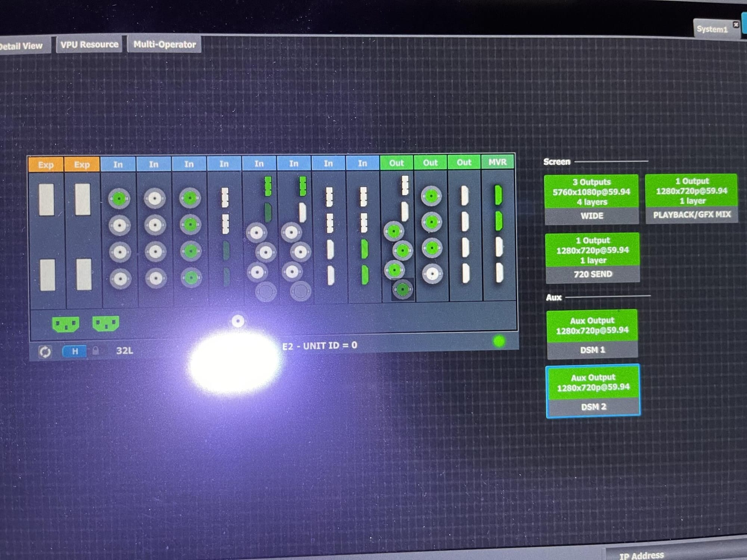The height and width of the screenshot is (560, 747).
Task: Select the top BNC on second In card
Action: [155, 198]
